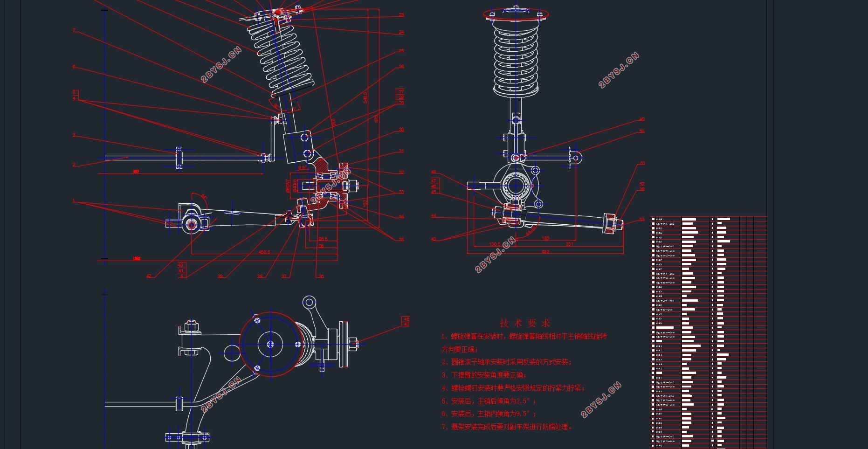Pick callout number 1
Viewport: 868px width, 449px height.
click(74, 201)
